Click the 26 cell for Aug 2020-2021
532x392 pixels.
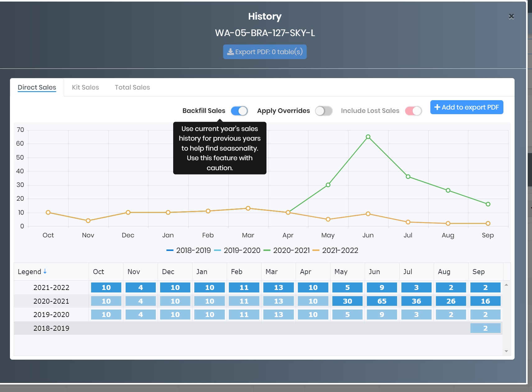tap(451, 301)
